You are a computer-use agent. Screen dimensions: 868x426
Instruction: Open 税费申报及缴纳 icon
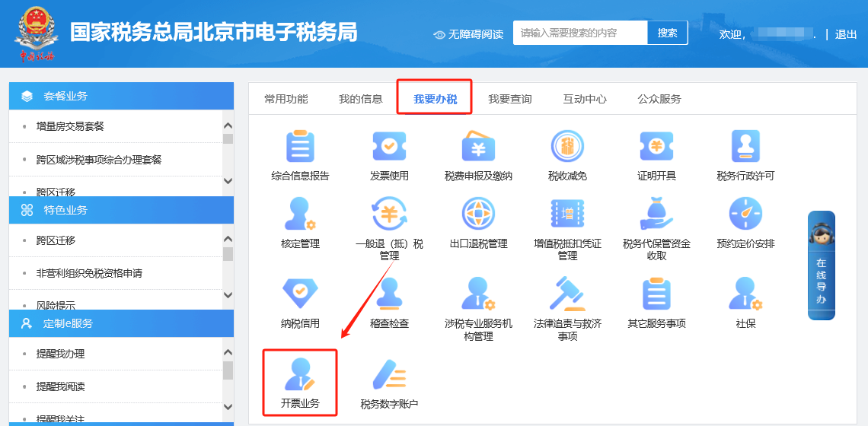point(478,146)
